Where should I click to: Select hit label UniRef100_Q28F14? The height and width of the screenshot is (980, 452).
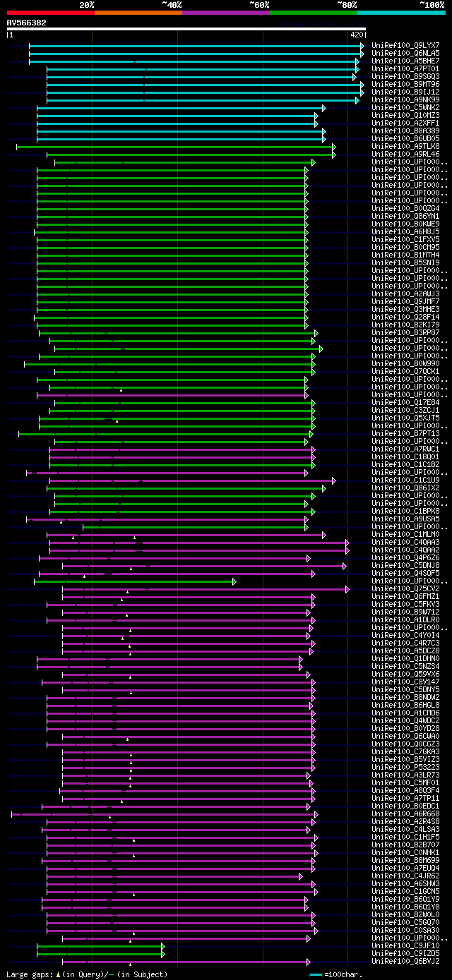tap(405, 317)
